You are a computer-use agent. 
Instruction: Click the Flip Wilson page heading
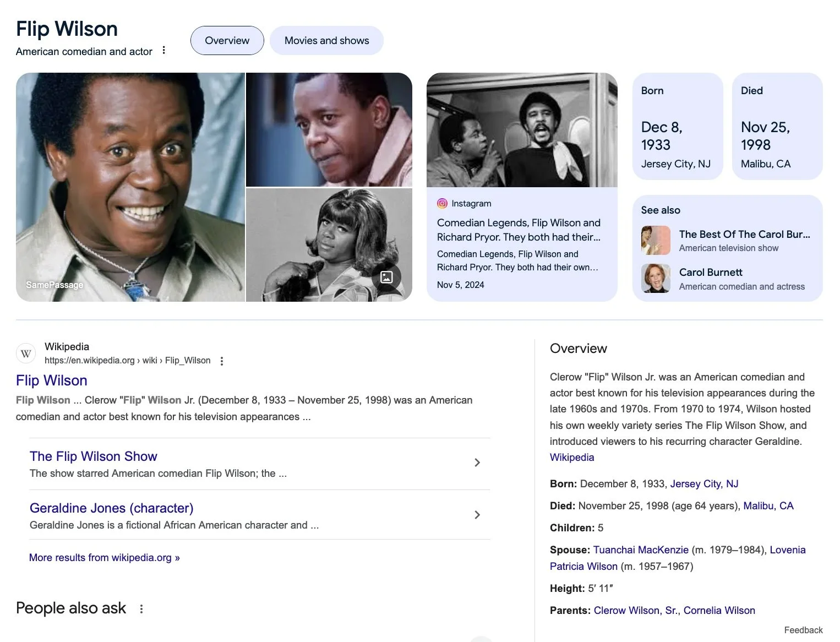point(67,29)
